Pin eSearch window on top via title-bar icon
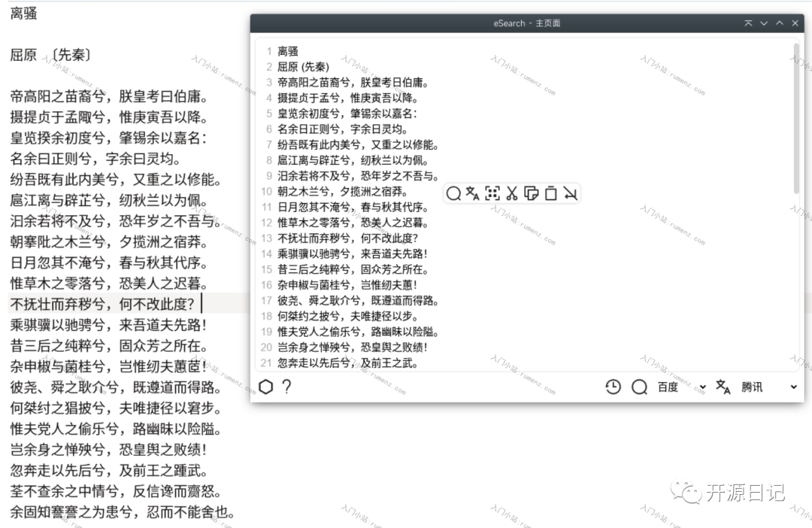812x528 pixels. coord(748,23)
